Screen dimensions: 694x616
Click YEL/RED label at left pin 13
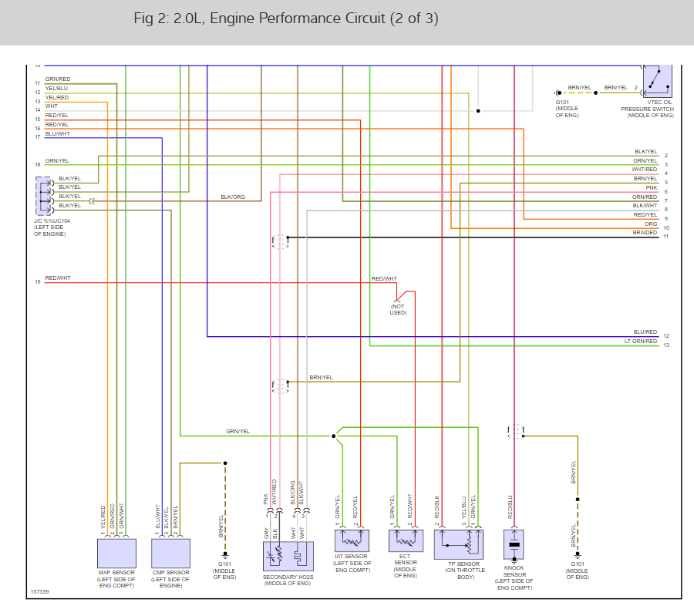coord(56,97)
